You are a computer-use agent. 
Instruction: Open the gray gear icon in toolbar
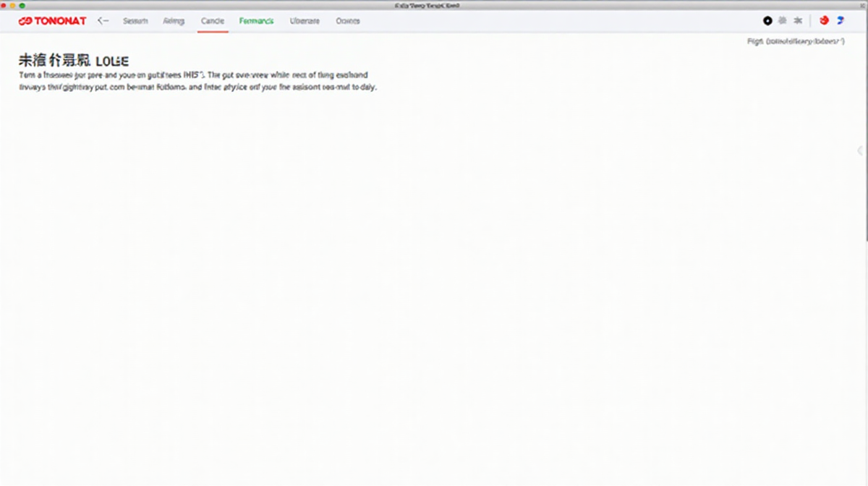782,21
